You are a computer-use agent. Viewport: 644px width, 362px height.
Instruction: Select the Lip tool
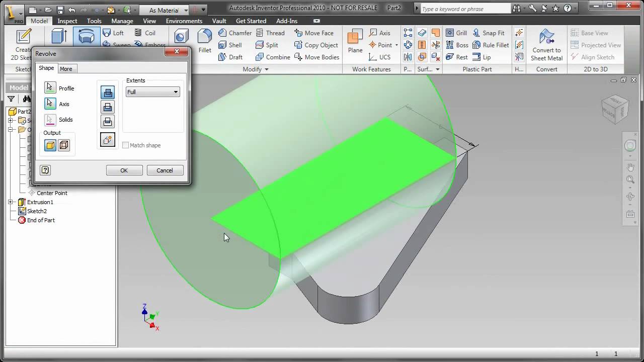click(481, 57)
